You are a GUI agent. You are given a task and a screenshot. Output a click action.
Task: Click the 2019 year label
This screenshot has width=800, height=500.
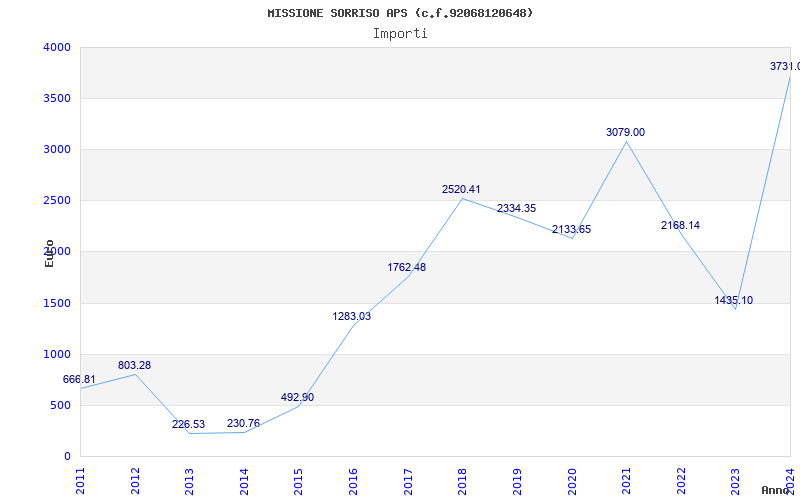click(x=517, y=481)
